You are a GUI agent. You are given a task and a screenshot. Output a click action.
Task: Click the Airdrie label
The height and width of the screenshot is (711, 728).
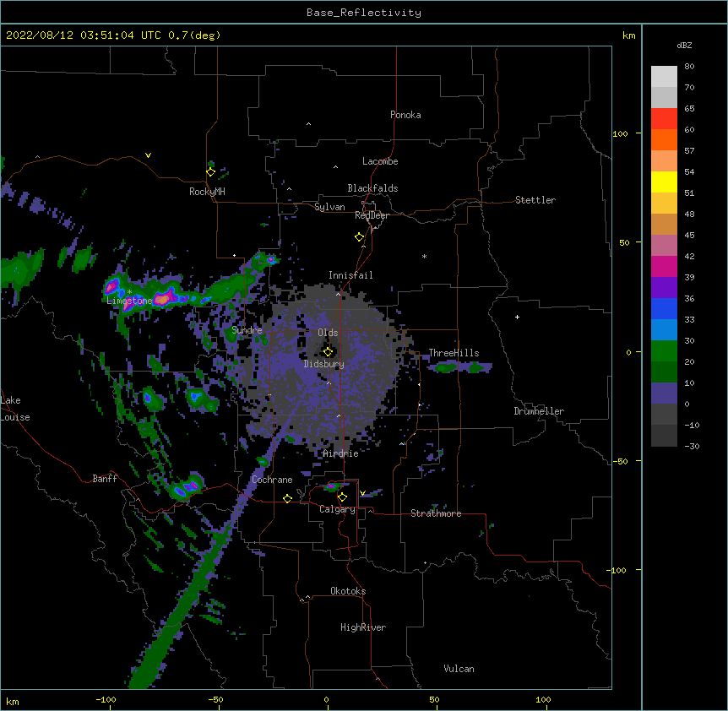pyautogui.click(x=341, y=453)
